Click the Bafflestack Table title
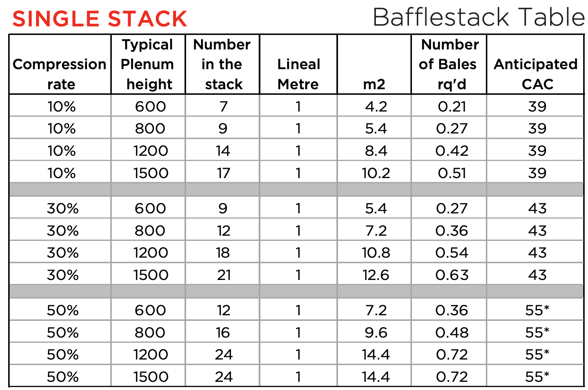The width and height of the screenshot is (588, 390). tap(479, 17)
